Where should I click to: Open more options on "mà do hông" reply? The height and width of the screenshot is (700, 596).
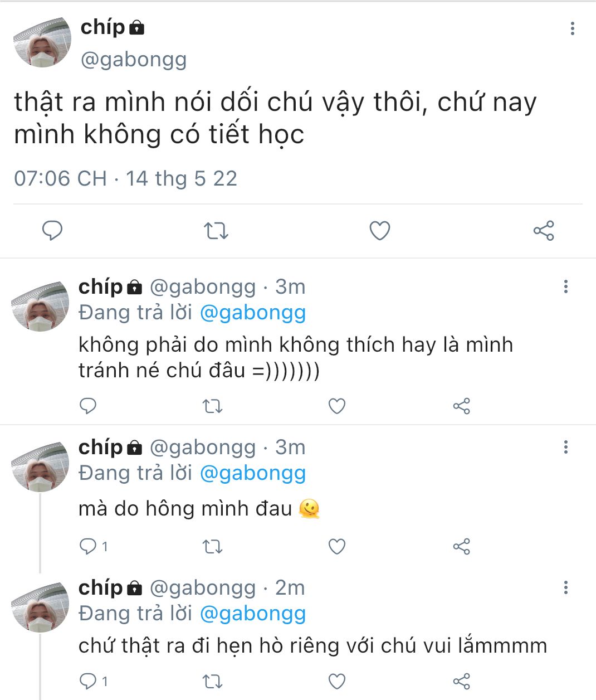point(566,446)
